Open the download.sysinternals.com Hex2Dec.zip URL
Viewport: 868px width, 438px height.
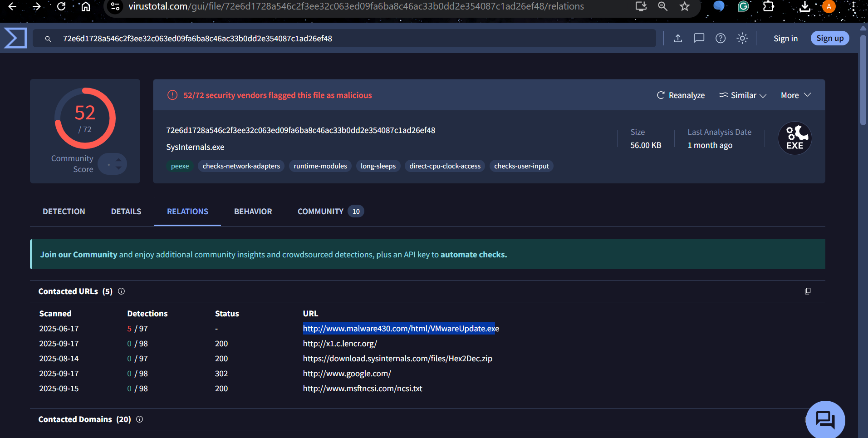click(x=397, y=359)
